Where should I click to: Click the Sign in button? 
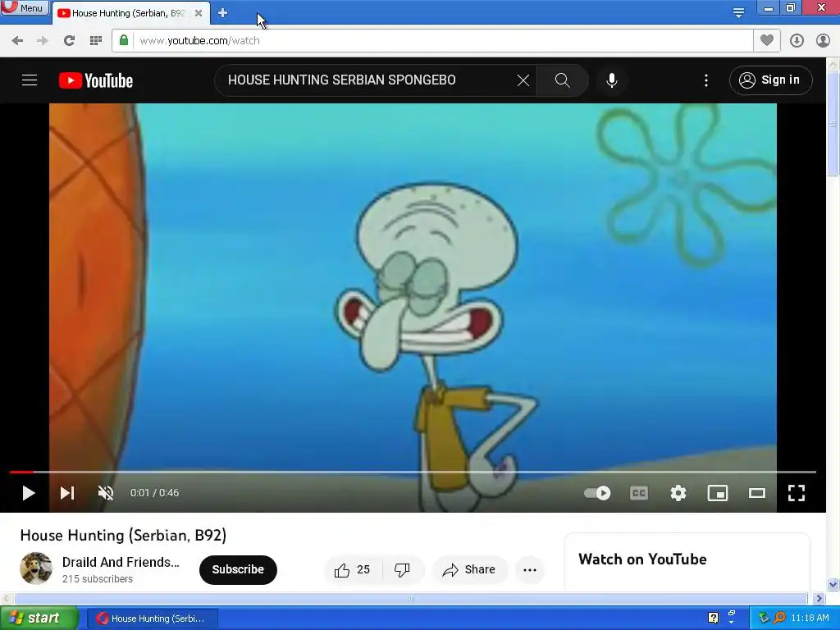[770, 80]
